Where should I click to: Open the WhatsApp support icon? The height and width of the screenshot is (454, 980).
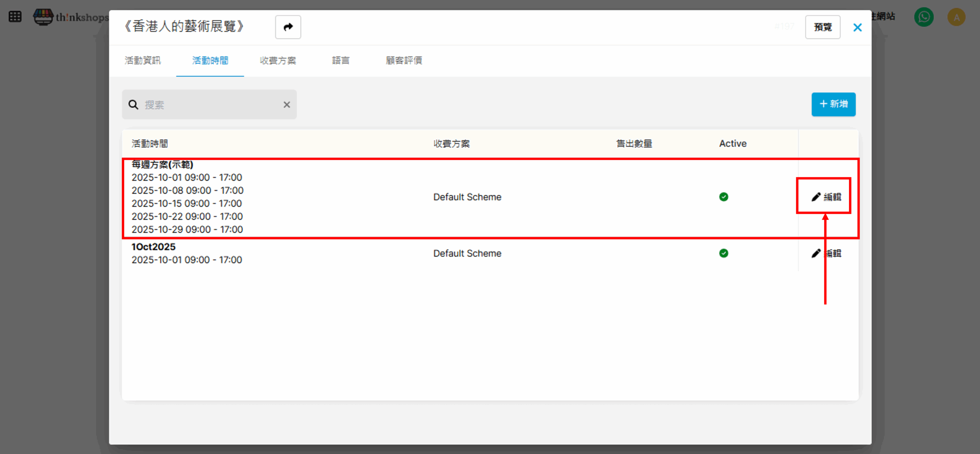coord(924,17)
